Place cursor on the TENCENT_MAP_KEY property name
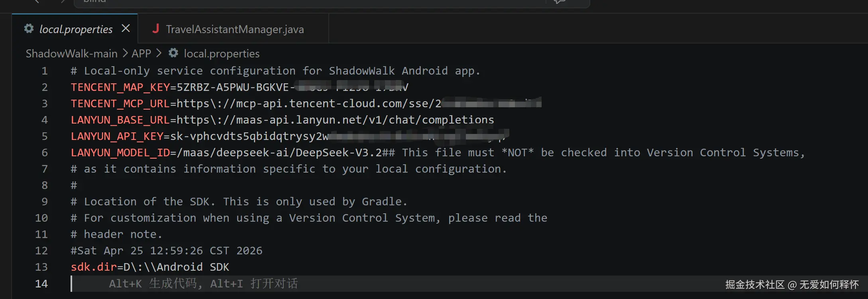 tap(120, 87)
